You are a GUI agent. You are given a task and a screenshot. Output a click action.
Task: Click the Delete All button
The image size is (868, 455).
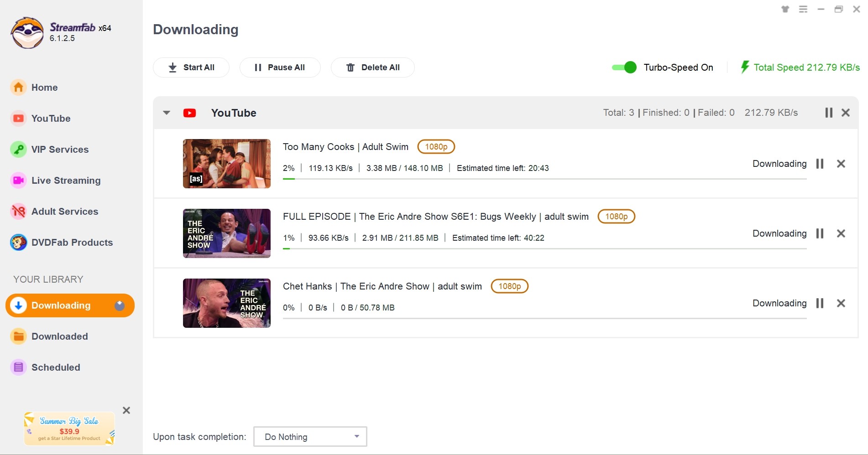coord(372,67)
